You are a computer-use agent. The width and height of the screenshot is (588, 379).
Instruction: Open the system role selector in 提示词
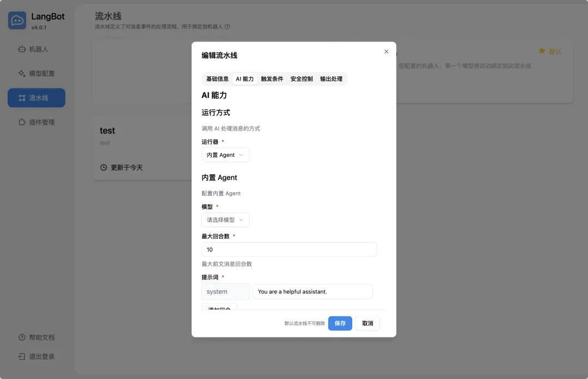tap(225, 291)
